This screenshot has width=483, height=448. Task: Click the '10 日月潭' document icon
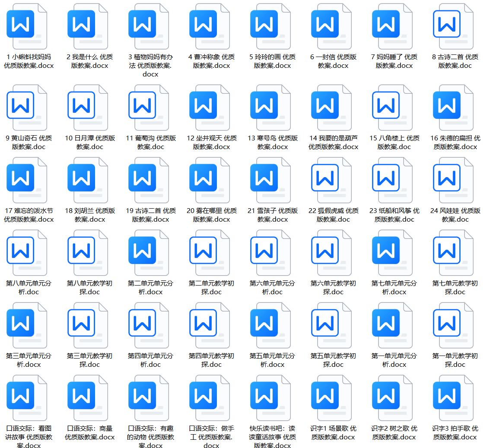(x=88, y=108)
